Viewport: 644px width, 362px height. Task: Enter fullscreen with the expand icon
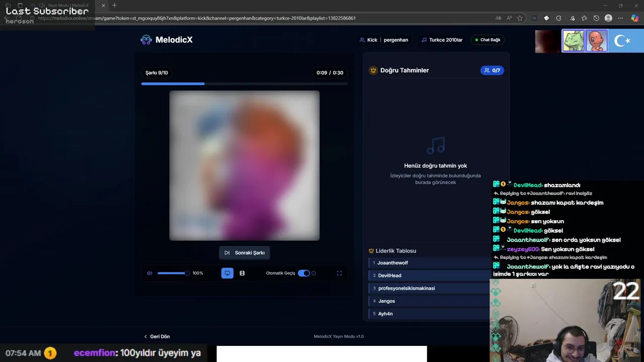(339, 273)
